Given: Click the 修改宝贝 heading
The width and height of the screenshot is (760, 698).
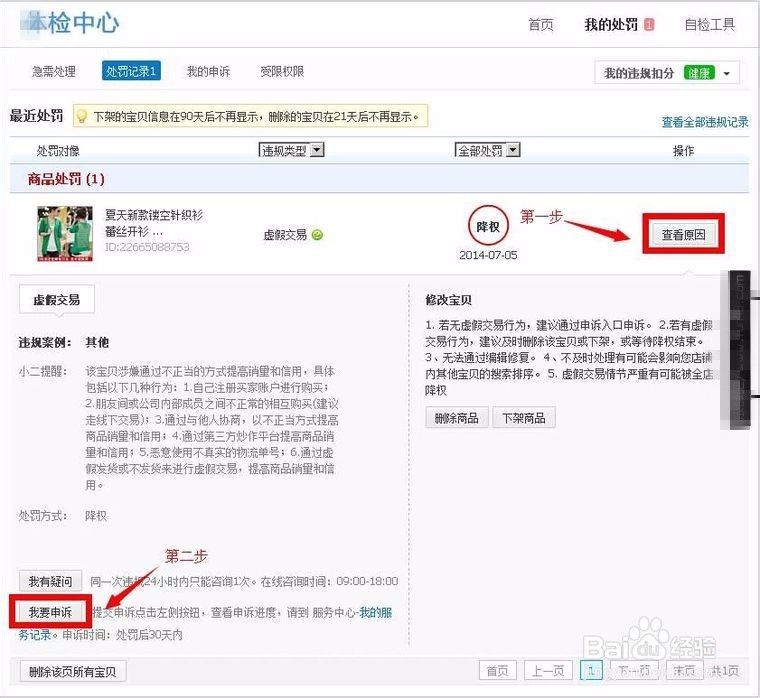Looking at the screenshot, I should (448, 300).
